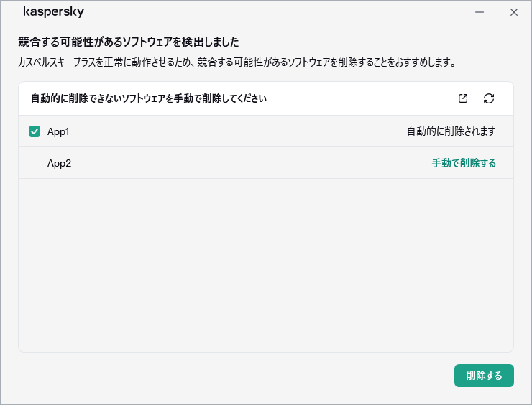
Task: Close the Kaspersky dialog
Action: pyautogui.click(x=513, y=12)
